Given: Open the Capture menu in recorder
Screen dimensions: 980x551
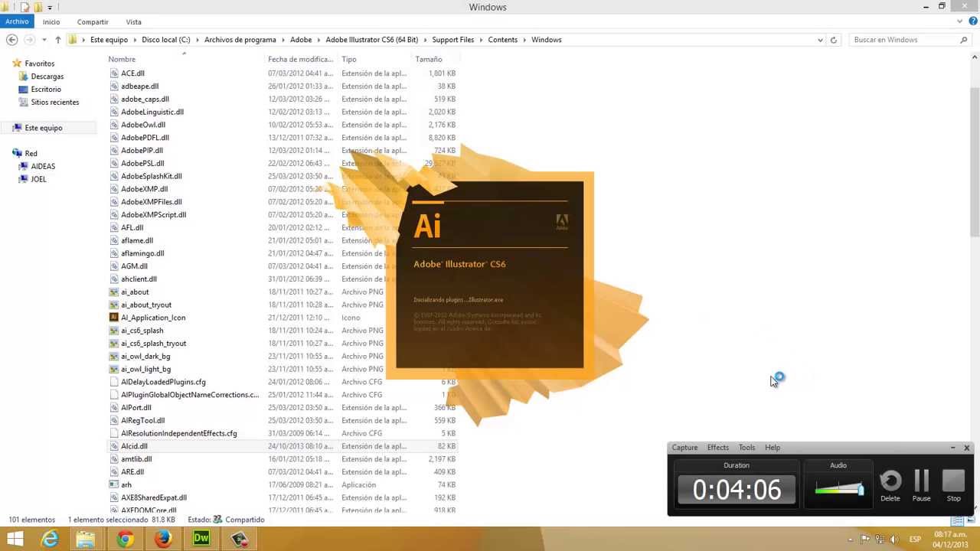Looking at the screenshot, I should 684,448.
